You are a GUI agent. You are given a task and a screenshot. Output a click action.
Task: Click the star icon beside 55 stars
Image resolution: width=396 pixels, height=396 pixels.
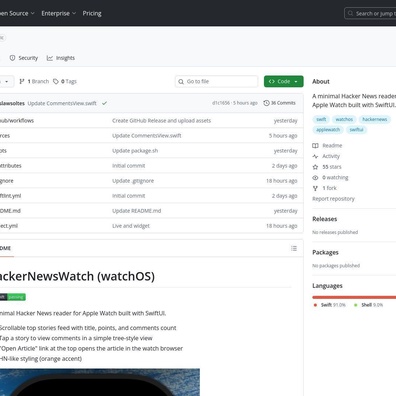[x=315, y=167]
